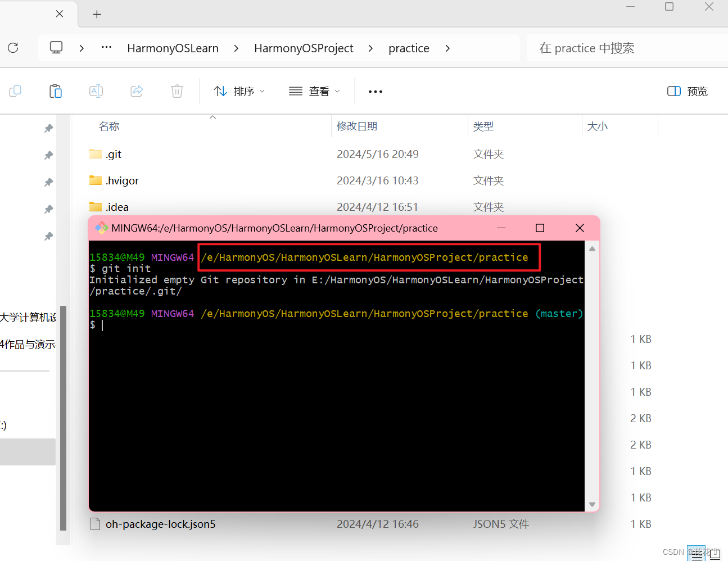Click the third pin icon in navigation pane
The image size is (728, 561).
click(49, 182)
